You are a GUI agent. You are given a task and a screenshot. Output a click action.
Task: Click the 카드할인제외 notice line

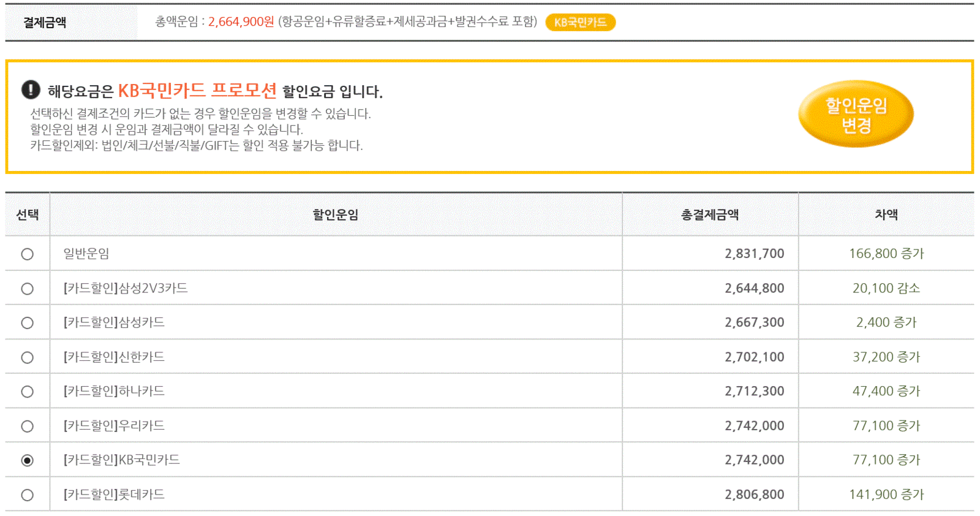[x=197, y=145]
